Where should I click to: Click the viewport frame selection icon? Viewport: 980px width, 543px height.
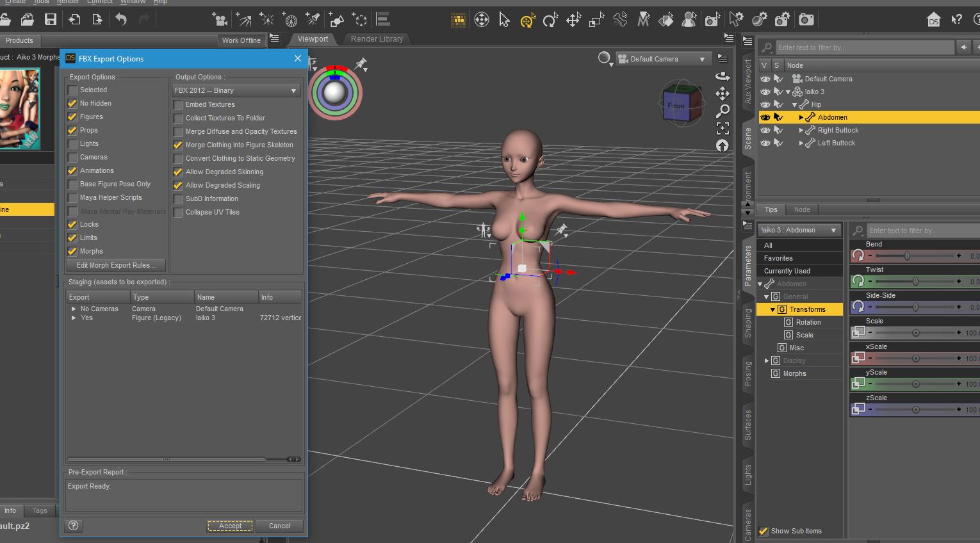[723, 128]
